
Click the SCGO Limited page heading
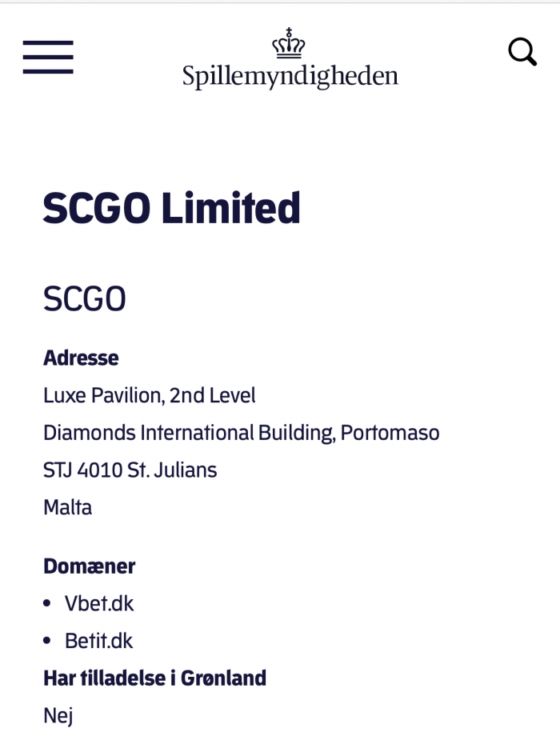172,208
